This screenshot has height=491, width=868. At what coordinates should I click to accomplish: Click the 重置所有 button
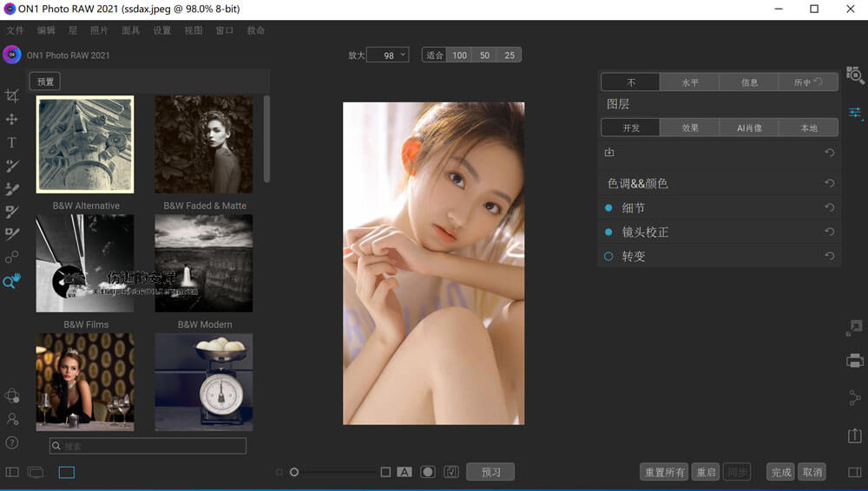pyautogui.click(x=664, y=472)
